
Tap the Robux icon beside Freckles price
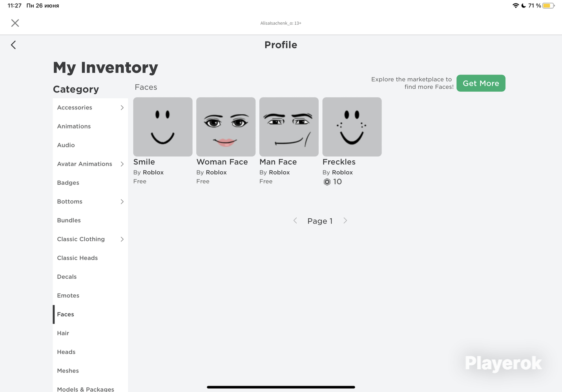(x=327, y=182)
